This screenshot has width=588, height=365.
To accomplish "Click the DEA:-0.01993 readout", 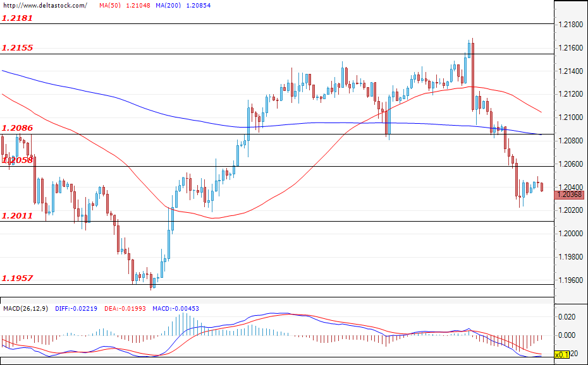I will point(125,308).
